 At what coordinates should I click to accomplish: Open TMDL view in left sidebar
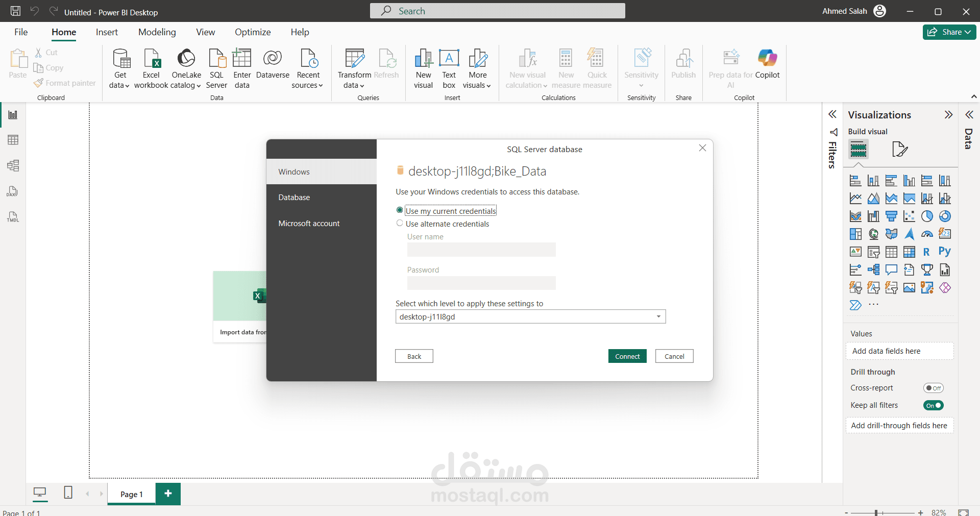tap(13, 217)
